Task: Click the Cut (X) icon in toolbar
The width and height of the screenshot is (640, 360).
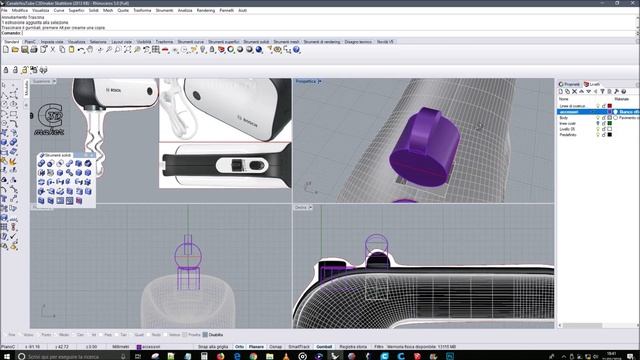Action: click(53, 50)
